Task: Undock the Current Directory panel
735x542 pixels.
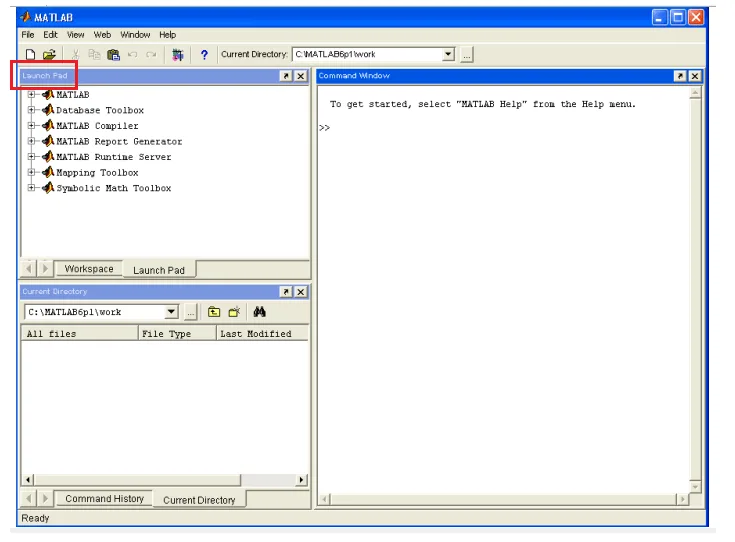Action: click(285, 292)
